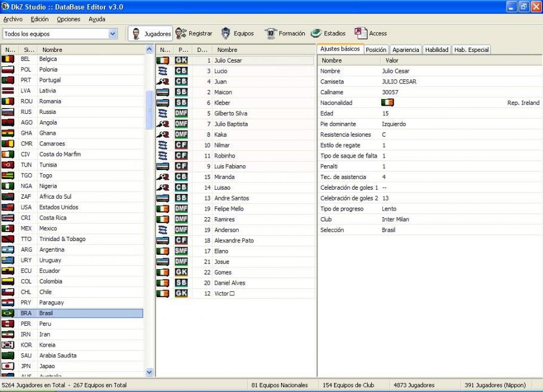
Task: Click the Si... abbreviation column header
Action: point(29,50)
